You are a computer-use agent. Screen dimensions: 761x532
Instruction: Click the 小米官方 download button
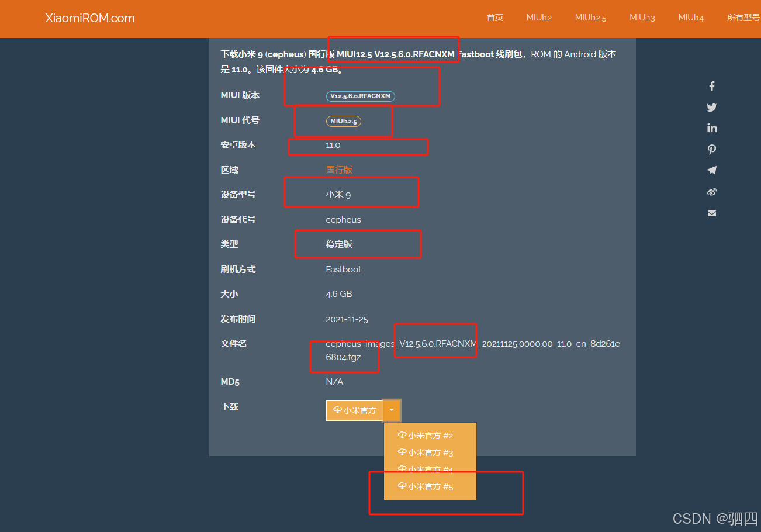tap(354, 410)
